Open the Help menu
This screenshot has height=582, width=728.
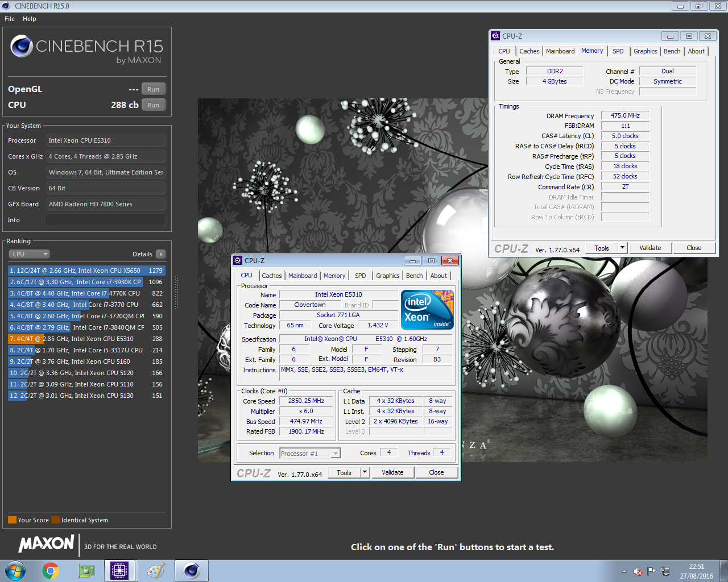point(30,19)
